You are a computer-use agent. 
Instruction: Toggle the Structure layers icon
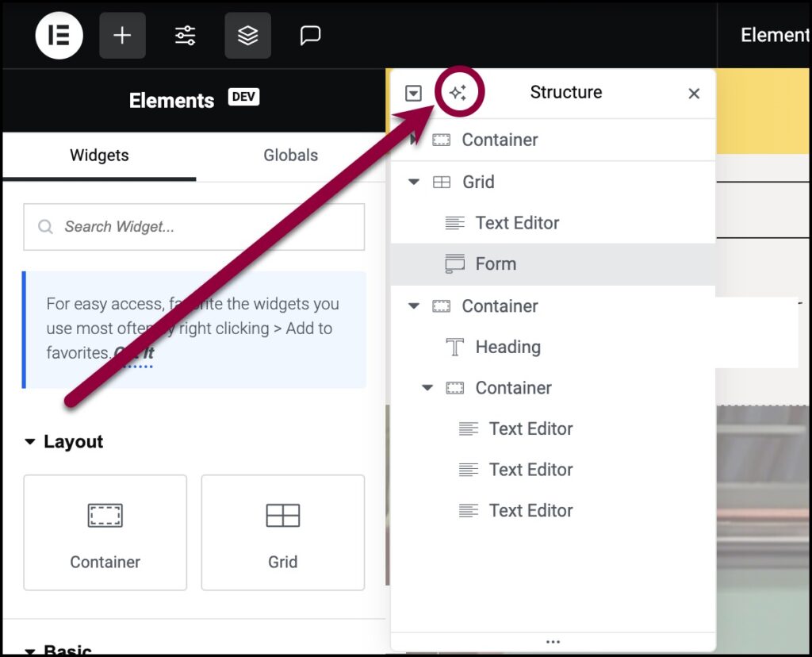247,36
